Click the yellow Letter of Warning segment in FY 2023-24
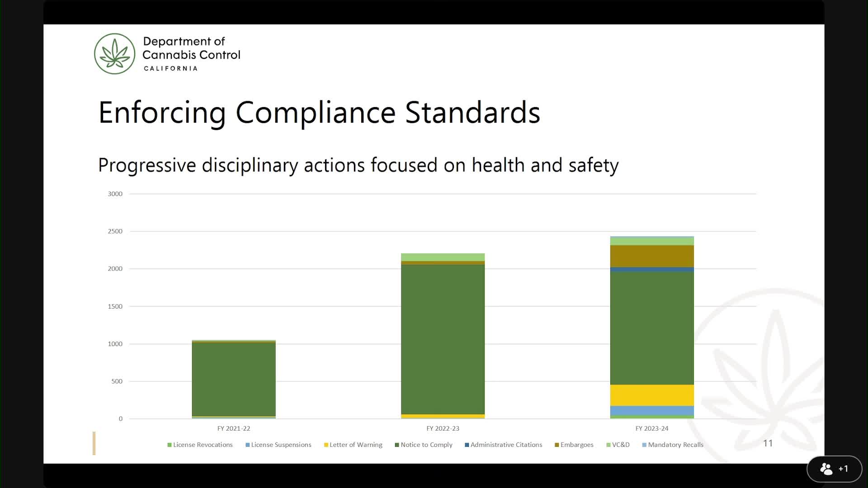868x488 pixels. click(x=652, y=395)
